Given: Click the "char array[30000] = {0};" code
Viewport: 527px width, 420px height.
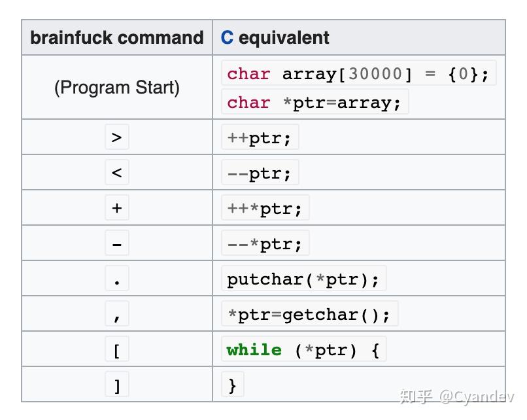Looking at the screenshot, I should (x=358, y=74).
